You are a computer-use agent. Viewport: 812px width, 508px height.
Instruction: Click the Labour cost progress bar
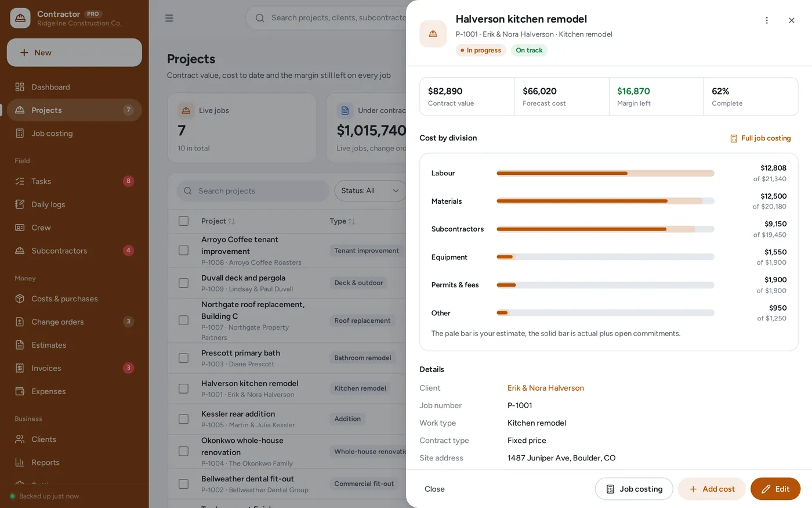[x=606, y=173]
